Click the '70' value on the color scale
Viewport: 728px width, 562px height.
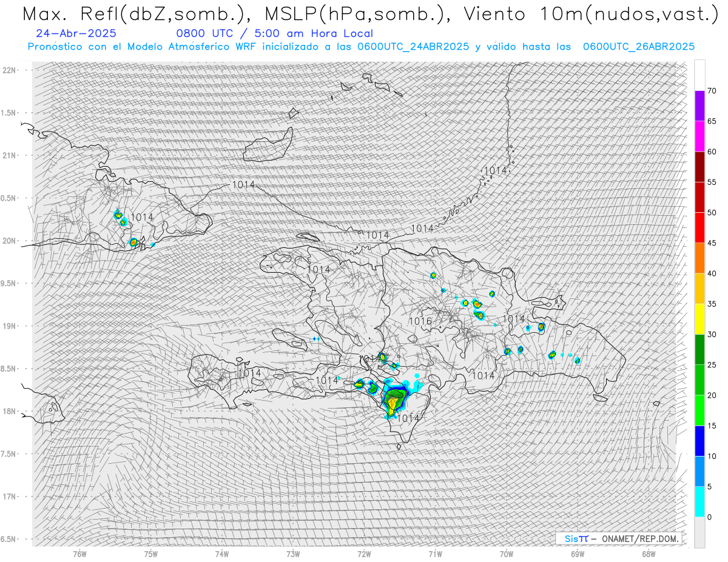[712, 91]
